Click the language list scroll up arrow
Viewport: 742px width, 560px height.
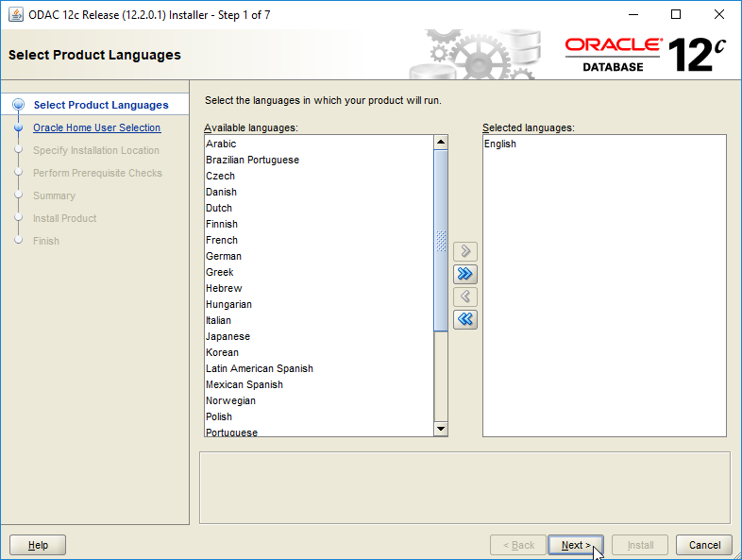pyautogui.click(x=441, y=142)
